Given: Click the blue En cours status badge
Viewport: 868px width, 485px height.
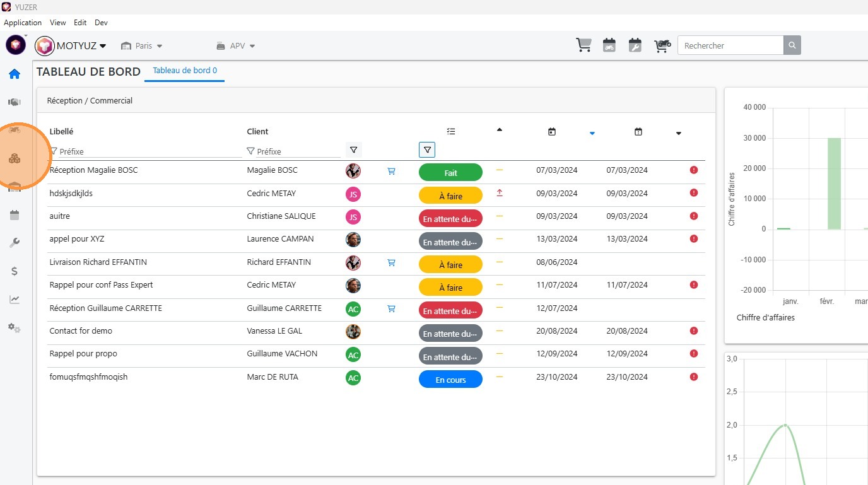Looking at the screenshot, I should (x=450, y=380).
